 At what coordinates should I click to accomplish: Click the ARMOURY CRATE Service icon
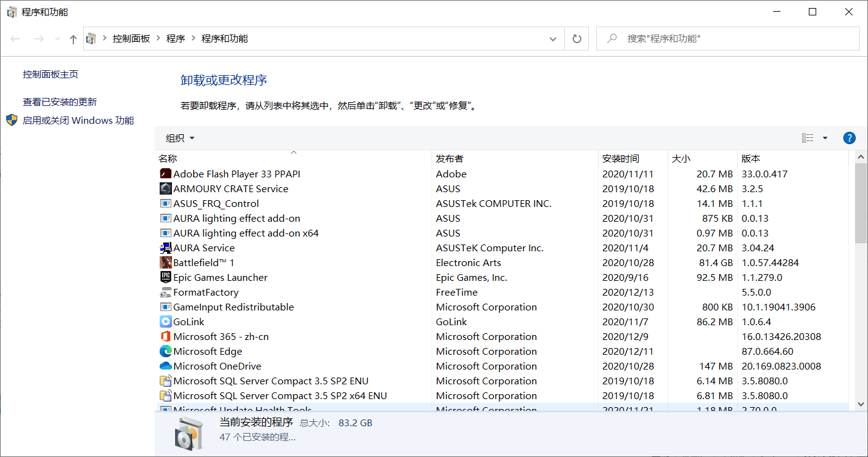[x=165, y=188]
